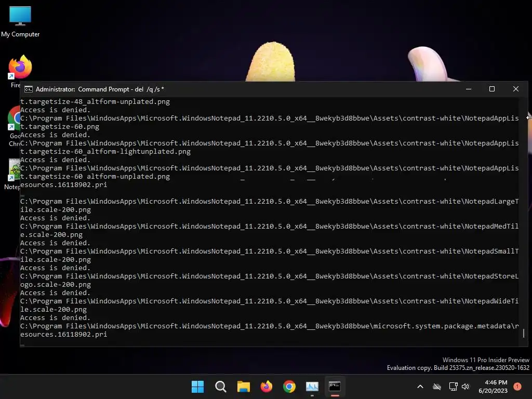The height and width of the screenshot is (399, 532).
Task: Click the line 't.targetsize-60_altform-lightunplated.png'
Action: 105,151
